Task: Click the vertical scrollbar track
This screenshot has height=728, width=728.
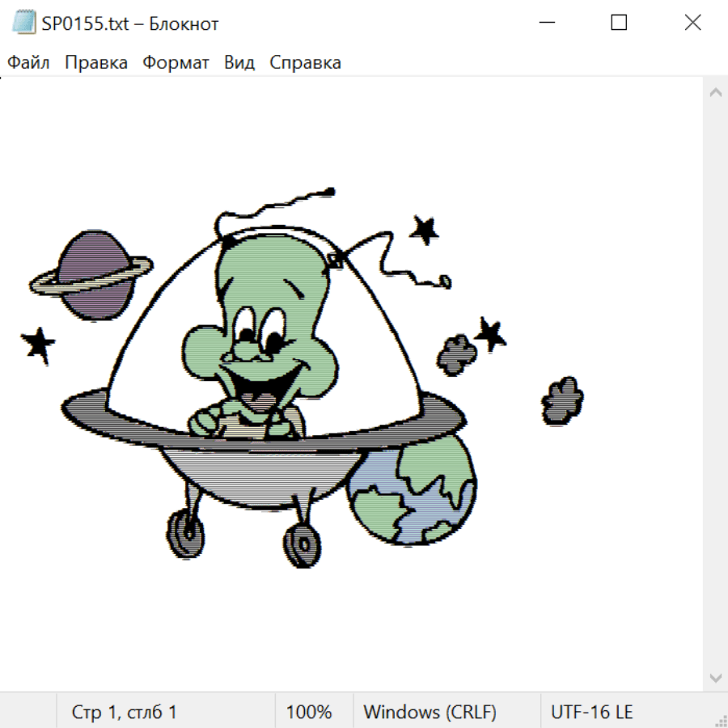Action: point(715,384)
